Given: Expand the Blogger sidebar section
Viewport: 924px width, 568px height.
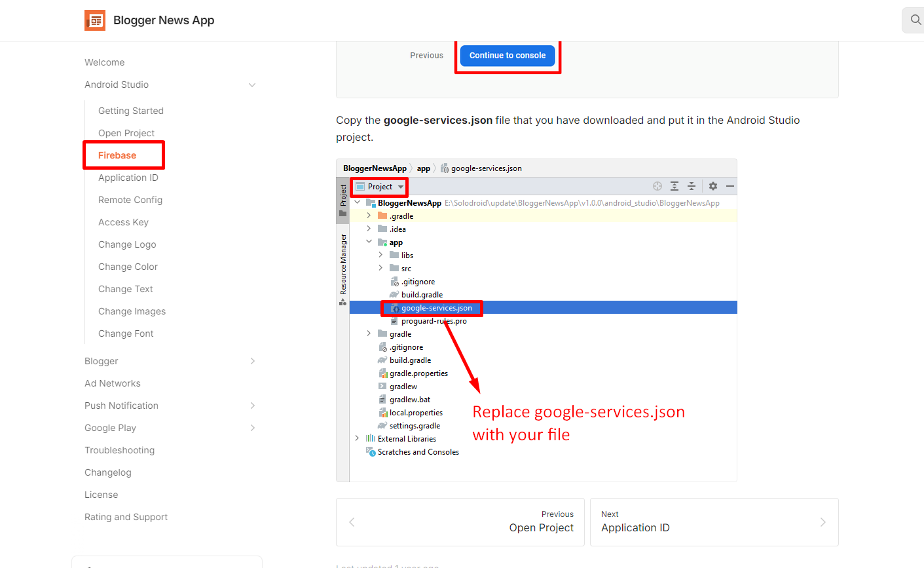Looking at the screenshot, I should [252, 362].
